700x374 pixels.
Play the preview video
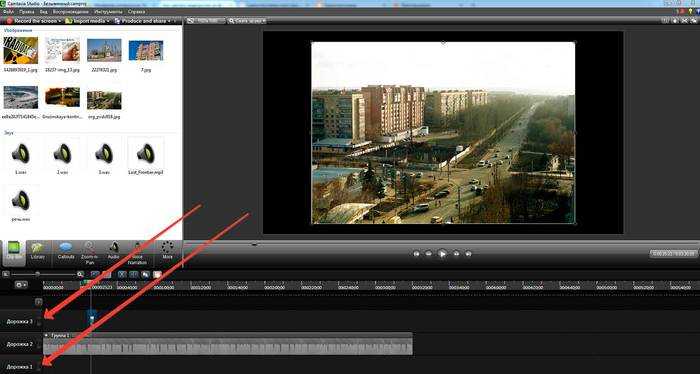click(x=442, y=253)
